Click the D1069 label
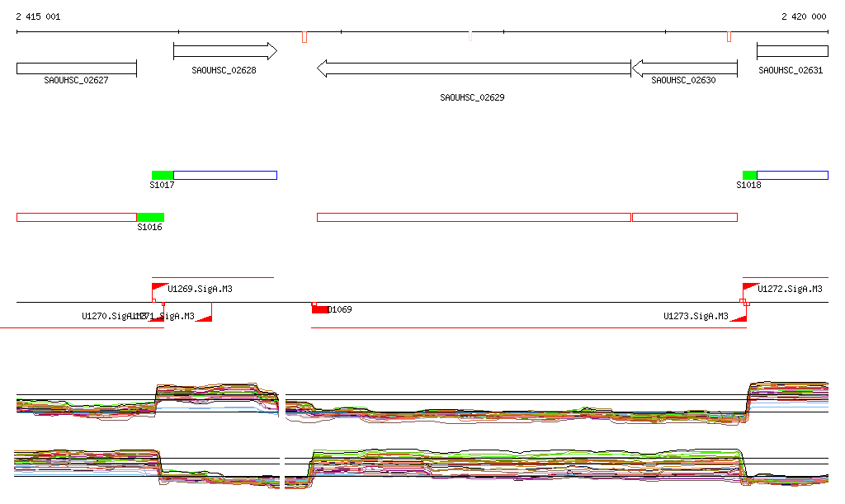The width and height of the screenshot is (845, 504). point(340,309)
